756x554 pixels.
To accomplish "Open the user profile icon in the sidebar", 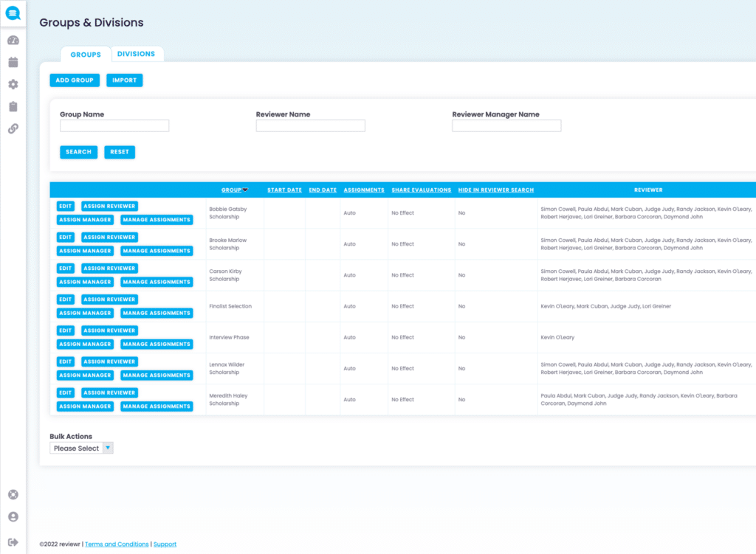I will click(13, 516).
